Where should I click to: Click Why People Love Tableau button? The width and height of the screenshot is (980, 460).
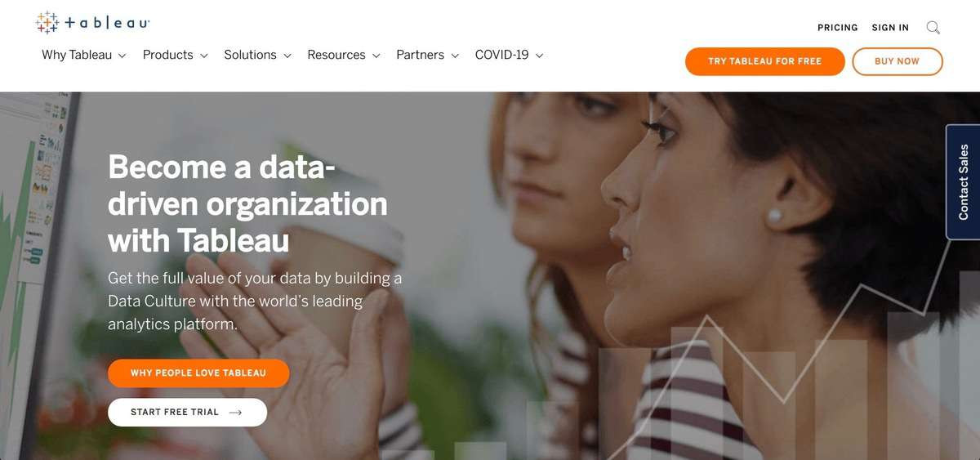coord(198,373)
